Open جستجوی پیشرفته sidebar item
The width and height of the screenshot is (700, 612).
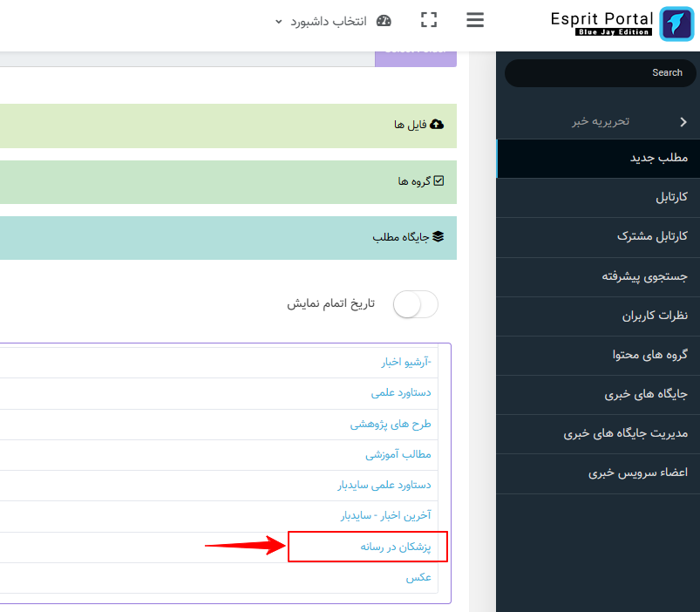598,276
